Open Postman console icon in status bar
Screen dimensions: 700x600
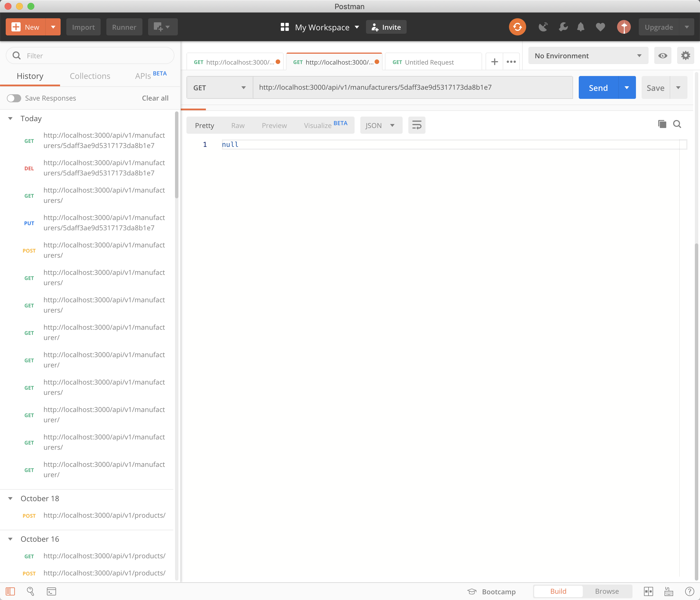(x=51, y=591)
